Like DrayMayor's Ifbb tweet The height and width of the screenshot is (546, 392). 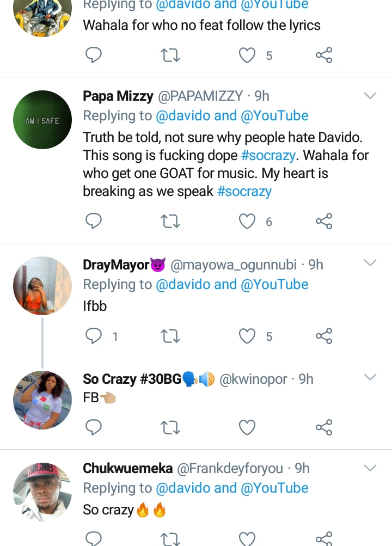click(x=248, y=336)
